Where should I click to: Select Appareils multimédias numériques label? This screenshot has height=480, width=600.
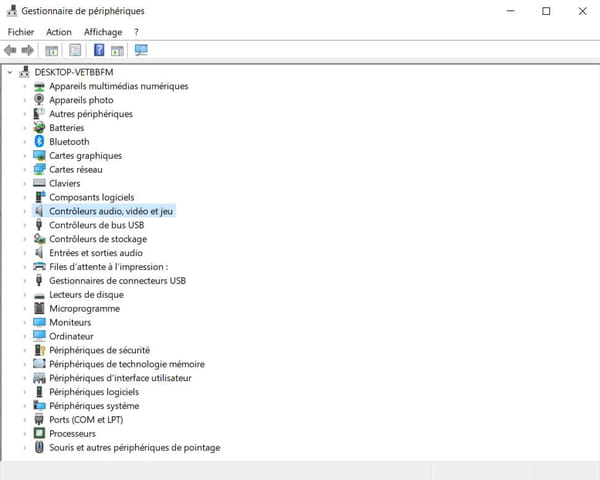[119, 86]
